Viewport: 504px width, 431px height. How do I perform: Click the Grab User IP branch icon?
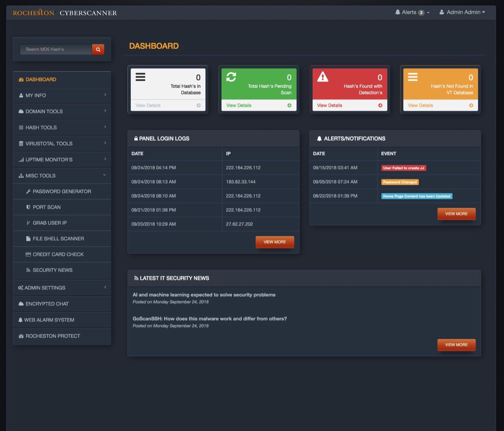29,223
